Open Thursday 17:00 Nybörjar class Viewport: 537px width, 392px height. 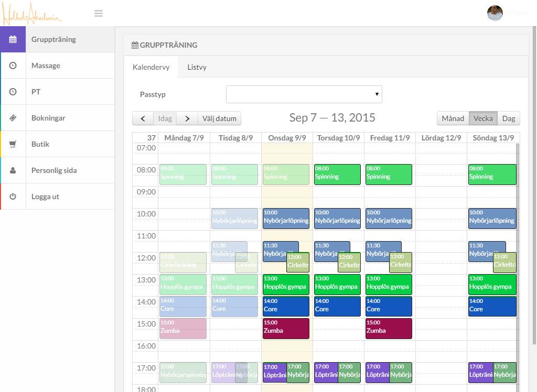349,373
